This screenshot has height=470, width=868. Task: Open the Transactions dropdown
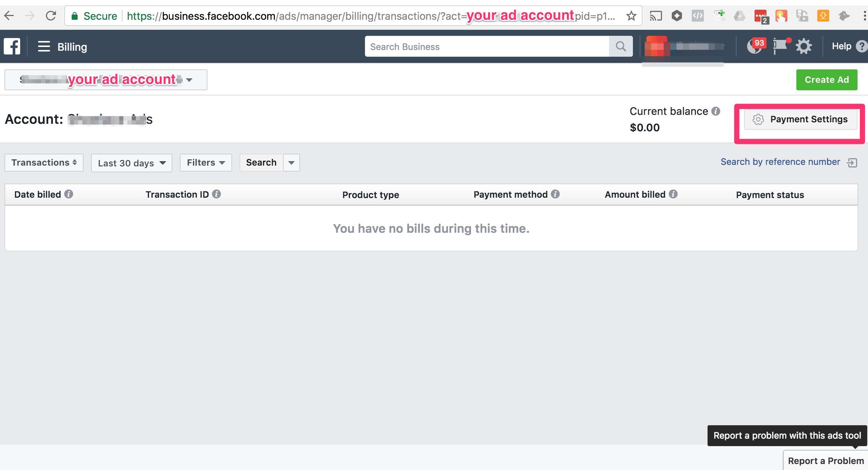[x=44, y=163]
